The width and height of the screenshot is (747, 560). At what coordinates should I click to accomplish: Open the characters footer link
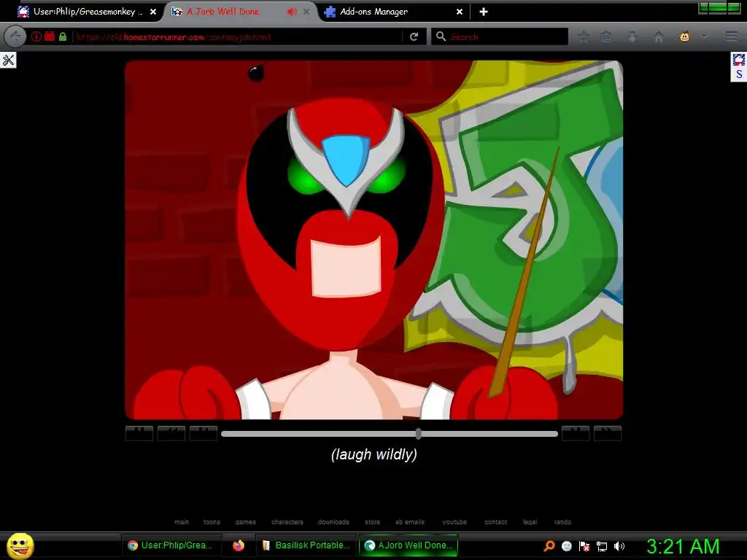coord(287,522)
